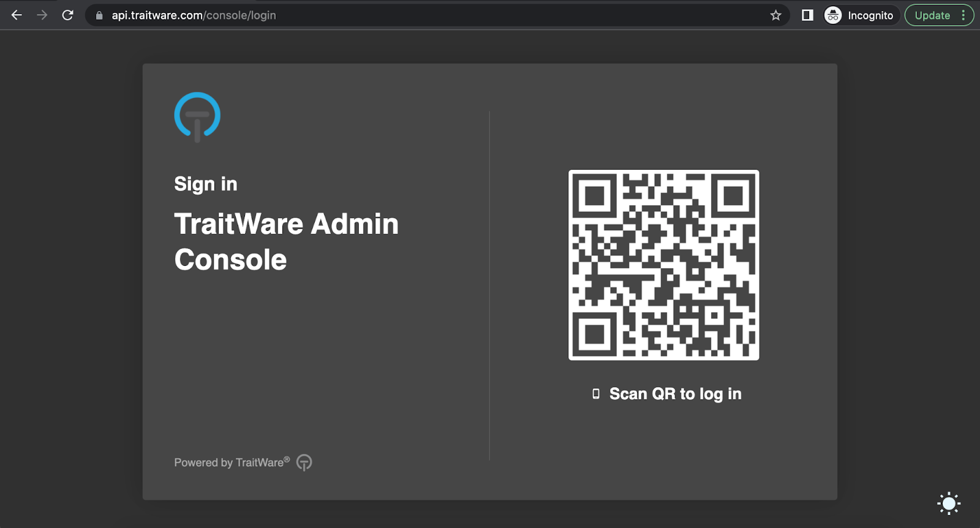
Task: Click the browser forward arrow
Action: pyautogui.click(x=42, y=15)
